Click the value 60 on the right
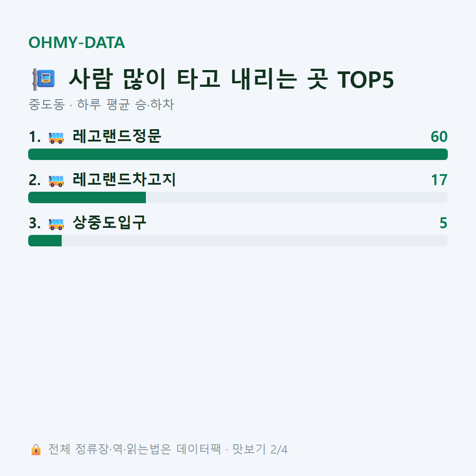476x476 pixels. click(x=439, y=137)
